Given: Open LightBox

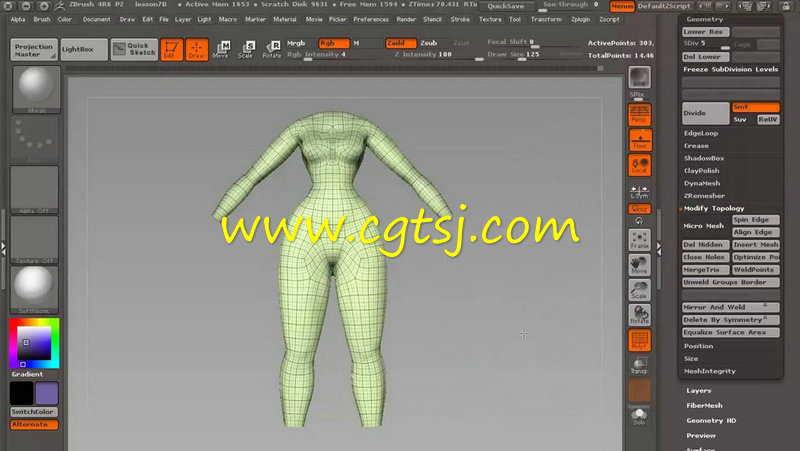Looking at the screenshot, I should pos(84,49).
